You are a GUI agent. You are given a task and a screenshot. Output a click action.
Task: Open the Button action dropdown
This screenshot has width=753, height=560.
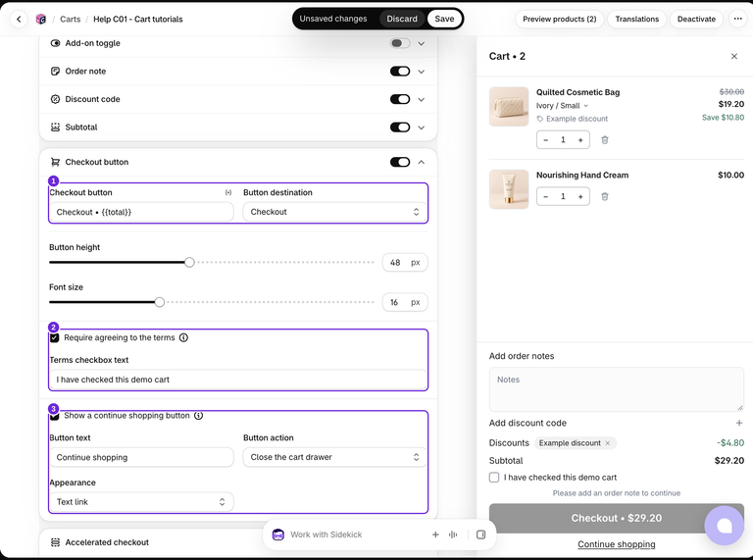point(334,457)
